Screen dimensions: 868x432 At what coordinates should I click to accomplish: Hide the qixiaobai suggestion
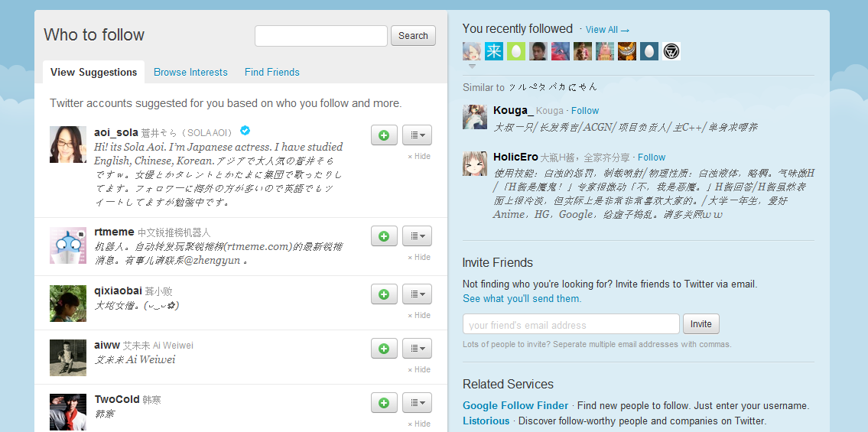419,315
